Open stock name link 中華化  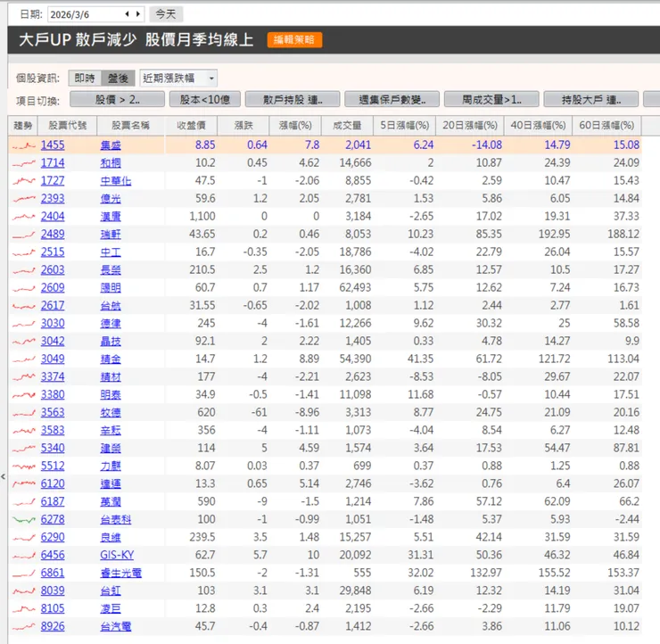(116, 181)
